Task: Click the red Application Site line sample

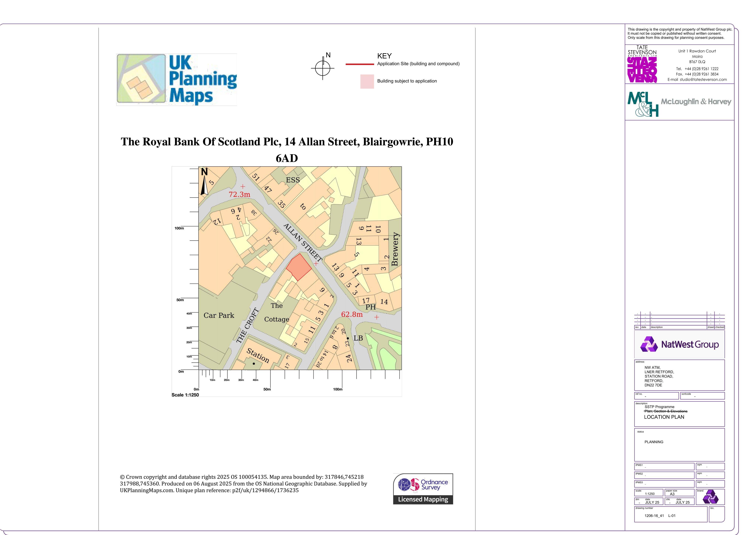Action: 360,64
